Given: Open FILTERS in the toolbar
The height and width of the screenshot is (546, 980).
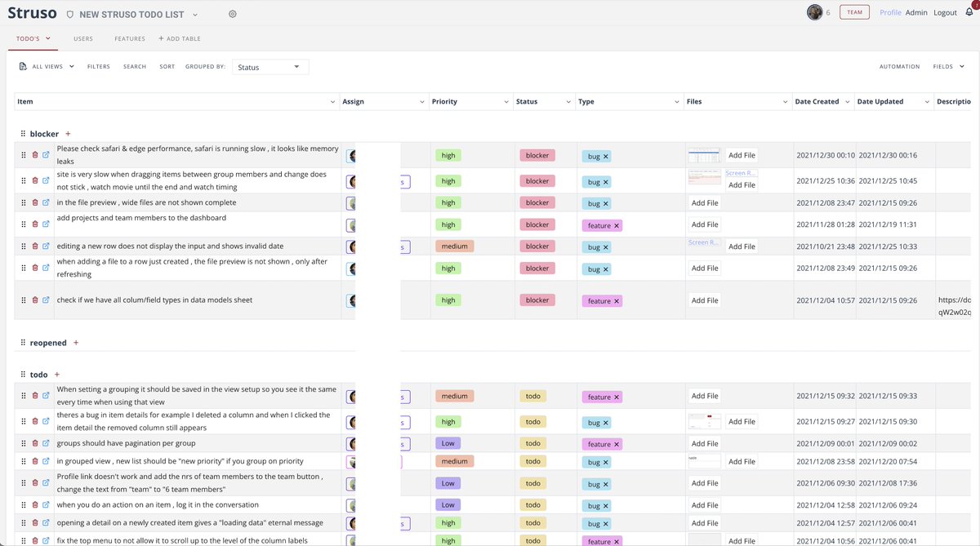Looking at the screenshot, I should (x=99, y=66).
